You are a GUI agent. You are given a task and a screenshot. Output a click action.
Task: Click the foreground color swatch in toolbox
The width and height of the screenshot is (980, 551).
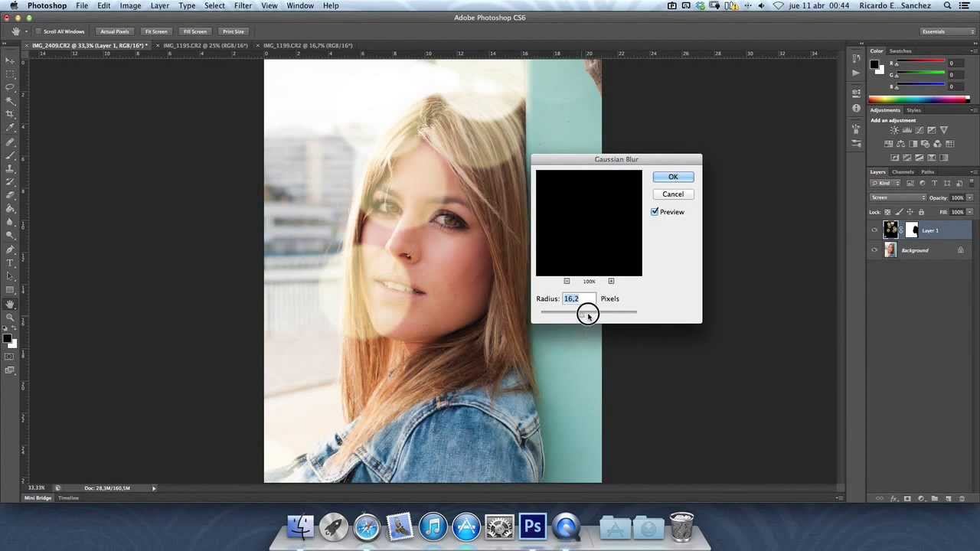point(7,337)
